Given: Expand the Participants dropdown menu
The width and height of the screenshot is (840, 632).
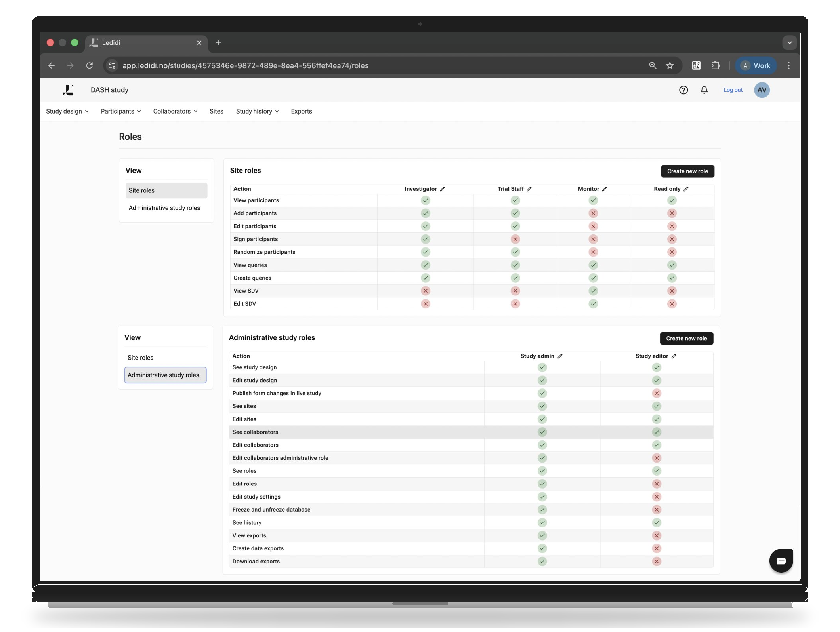Looking at the screenshot, I should (120, 112).
